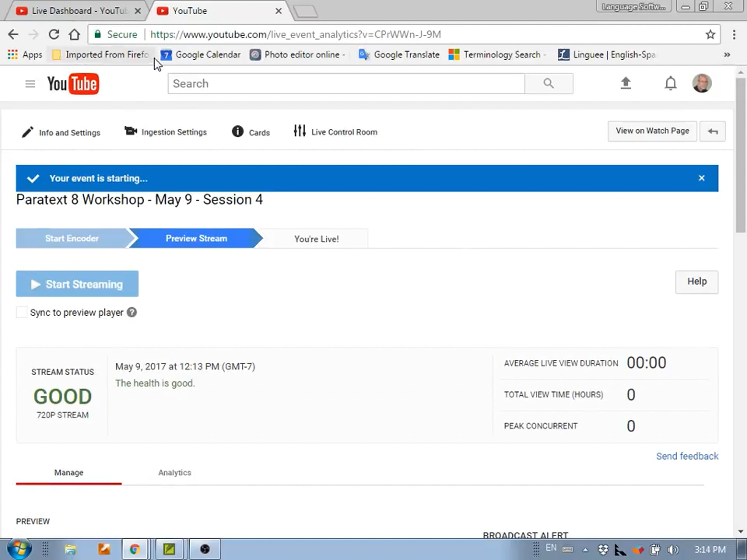The width and height of the screenshot is (747, 560).
Task: Switch to the Analytics tab
Action: (x=175, y=473)
